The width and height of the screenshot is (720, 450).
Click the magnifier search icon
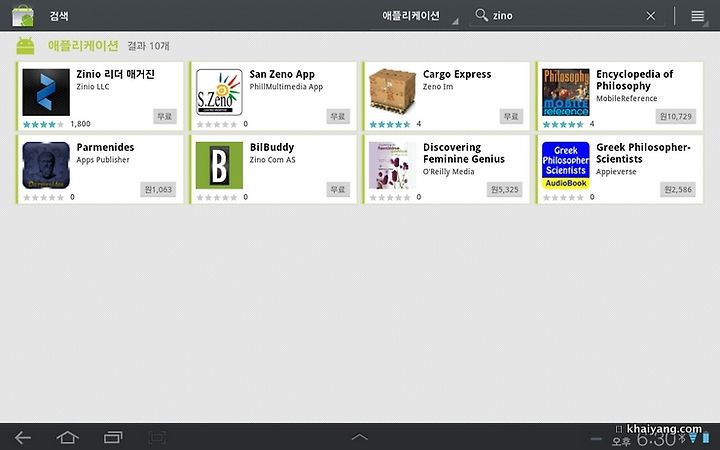pos(481,15)
